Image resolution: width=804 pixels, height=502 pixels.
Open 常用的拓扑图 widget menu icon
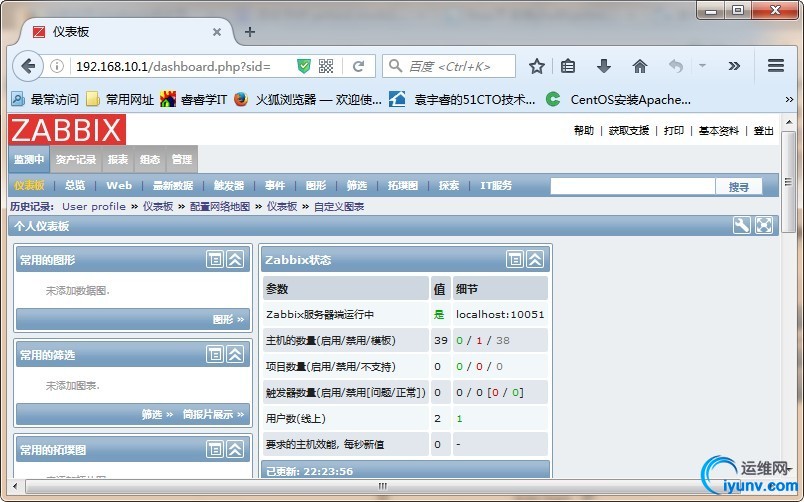[215, 450]
